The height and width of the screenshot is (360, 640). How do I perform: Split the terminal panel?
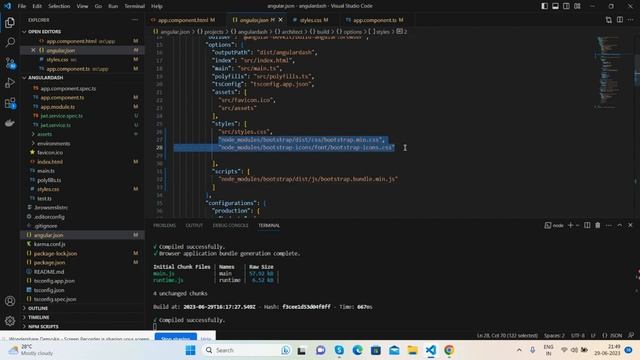[587, 225]
